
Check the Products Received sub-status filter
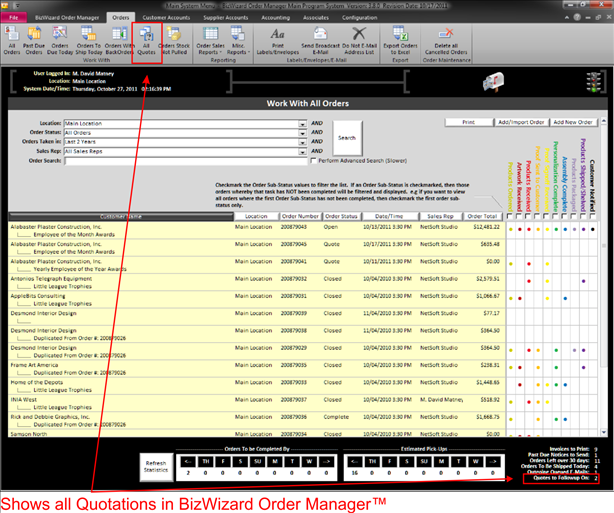click(528, 216)
